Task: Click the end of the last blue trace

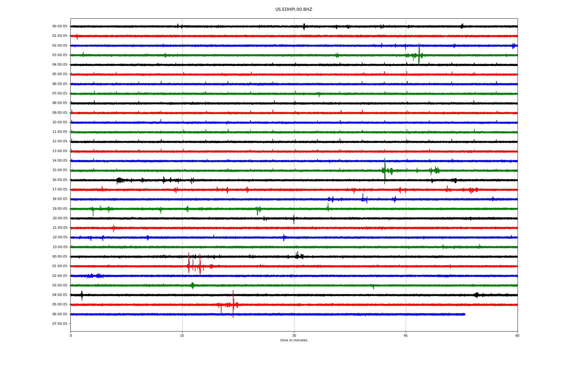Action: pos(465,314)
